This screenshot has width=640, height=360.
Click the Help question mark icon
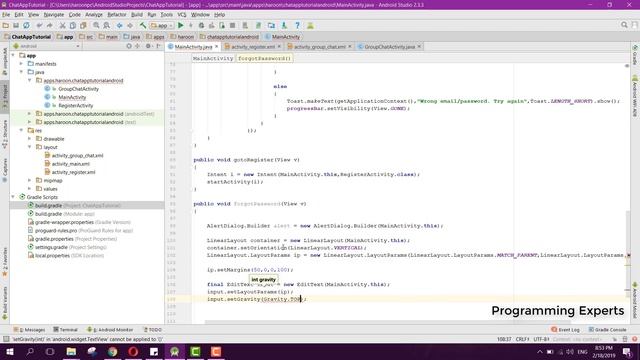(x=297, y=25)
